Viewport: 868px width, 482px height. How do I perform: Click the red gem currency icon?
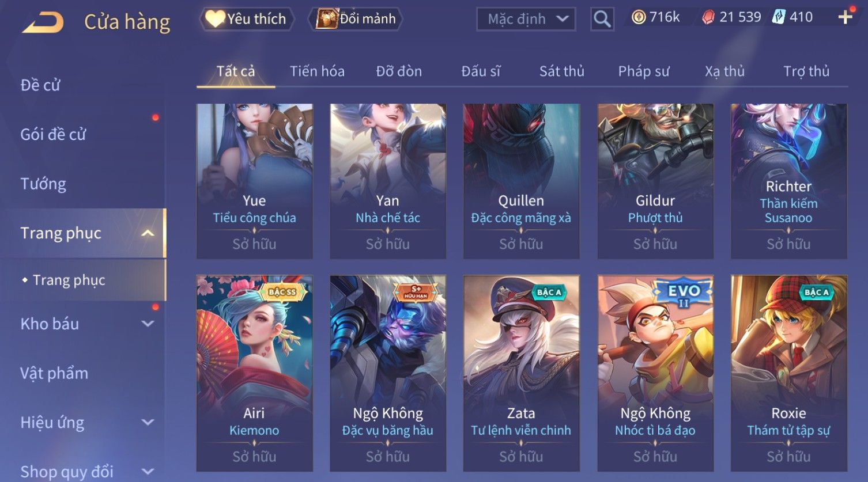click(708, 17)
